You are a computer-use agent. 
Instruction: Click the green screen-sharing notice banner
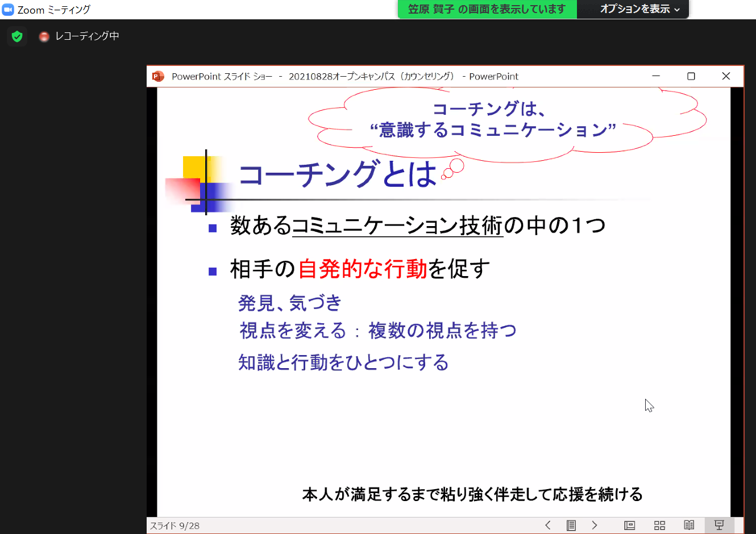487,9
